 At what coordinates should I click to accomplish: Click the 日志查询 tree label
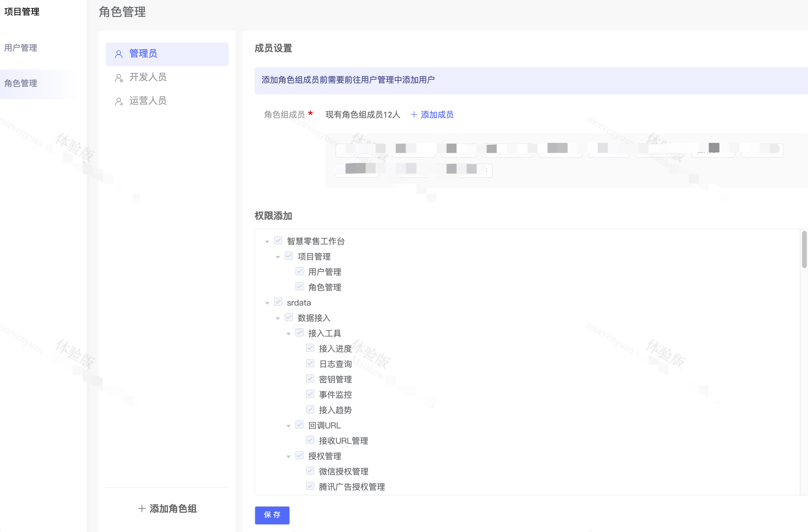(x=335, y=364)
